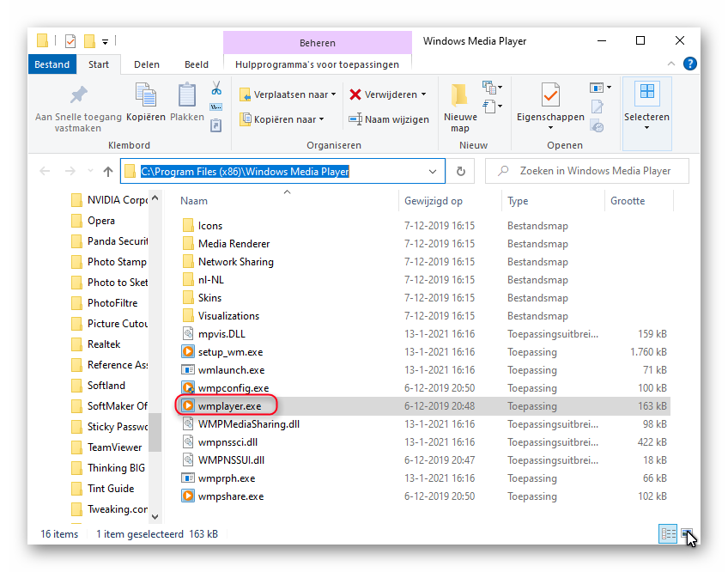The image size is (728, 572).
Task: Click the History icon in Openen group
Action: 597,125
